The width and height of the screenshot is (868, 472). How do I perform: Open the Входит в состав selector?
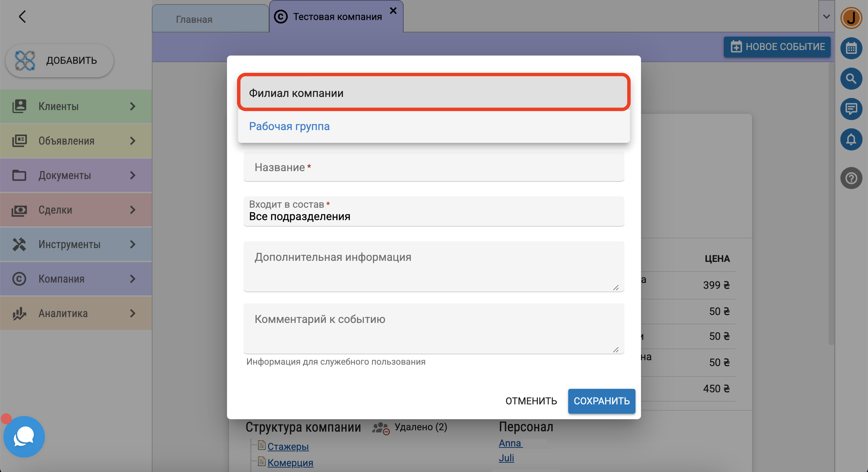[433, 212]
